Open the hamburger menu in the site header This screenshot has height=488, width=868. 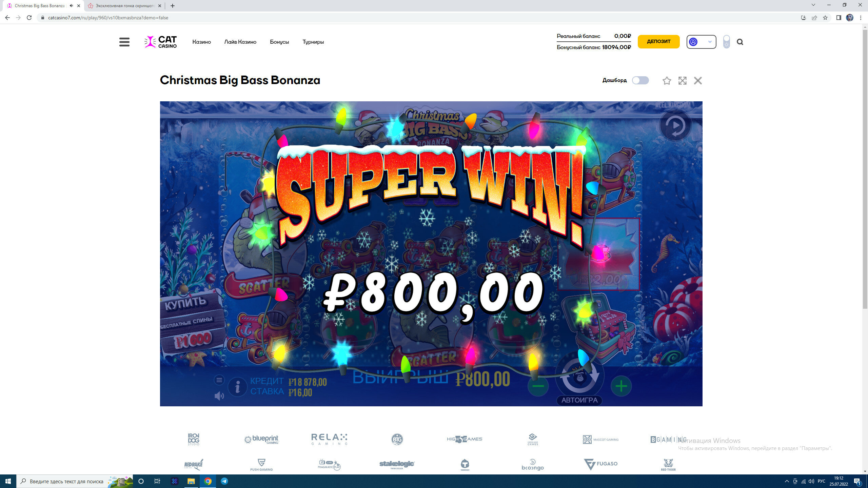click(x=124, y=42)
